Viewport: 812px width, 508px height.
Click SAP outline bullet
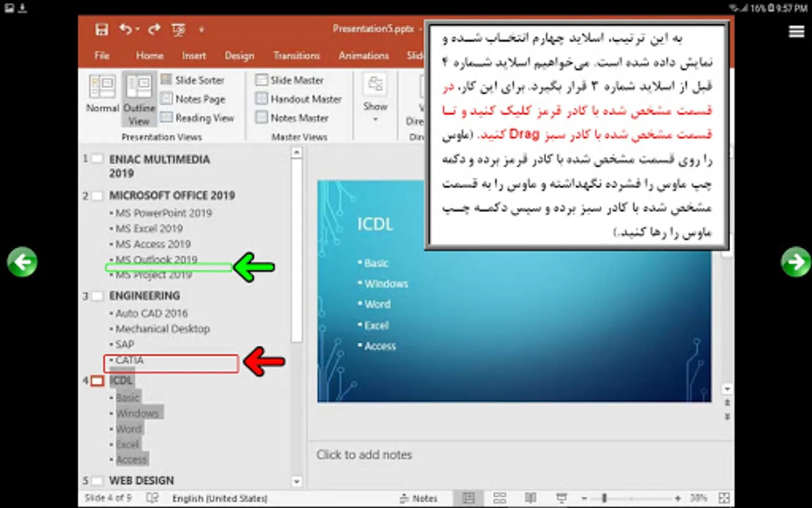click(124, 344)
